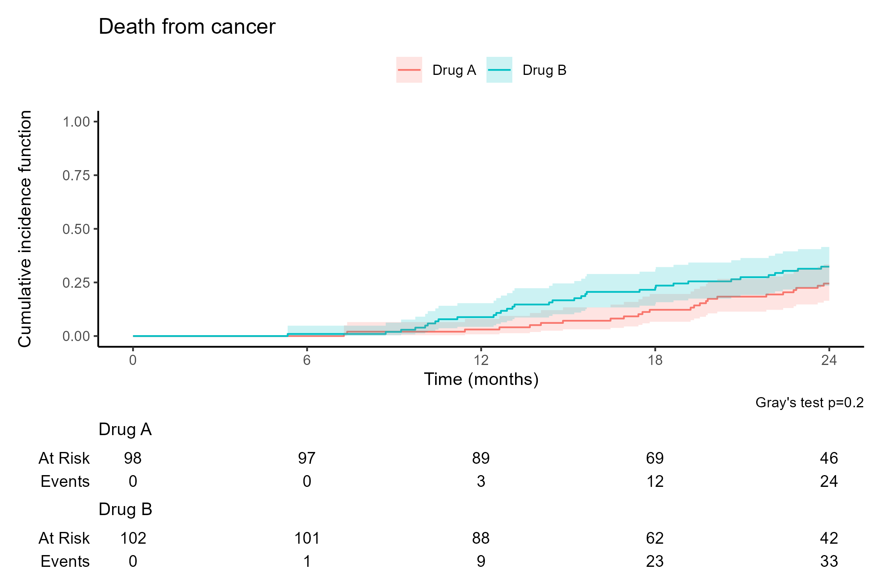882x588 pixels.
Task: Click the "Death from cancer" chart title
Action: (187, 27)
